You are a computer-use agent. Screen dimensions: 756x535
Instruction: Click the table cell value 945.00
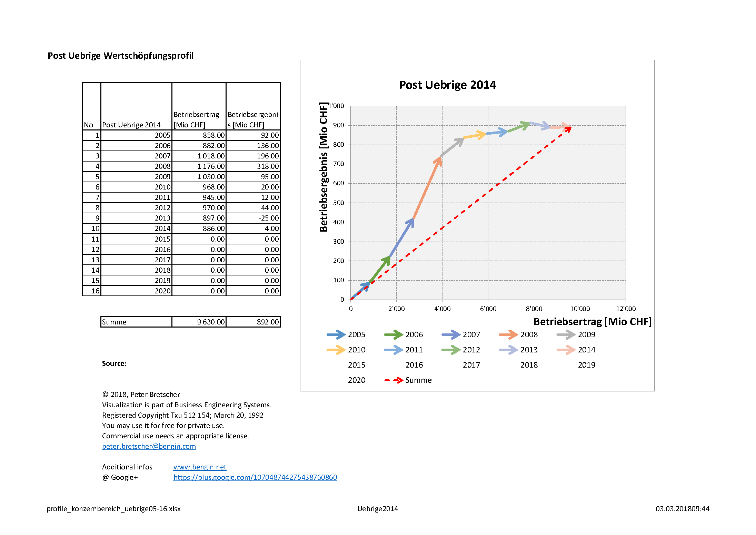click(x=199, y=197)
